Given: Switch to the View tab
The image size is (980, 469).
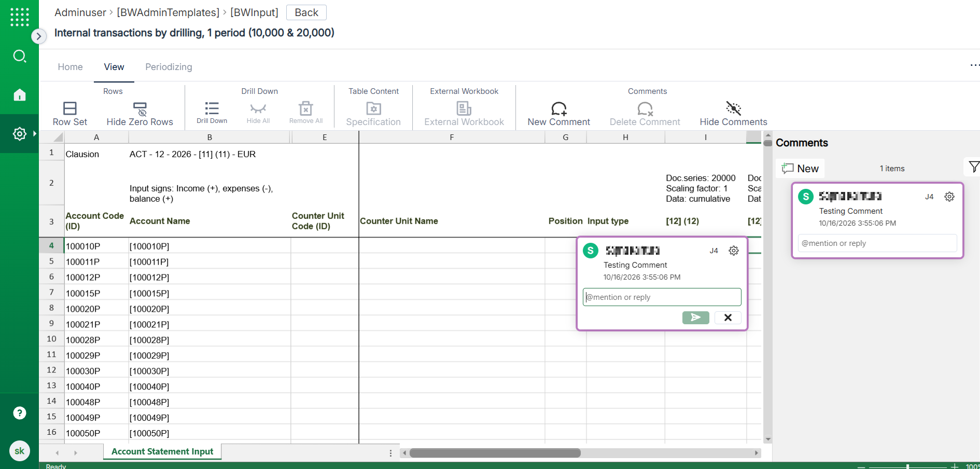Looking at the screenshot, I should 114,67.
